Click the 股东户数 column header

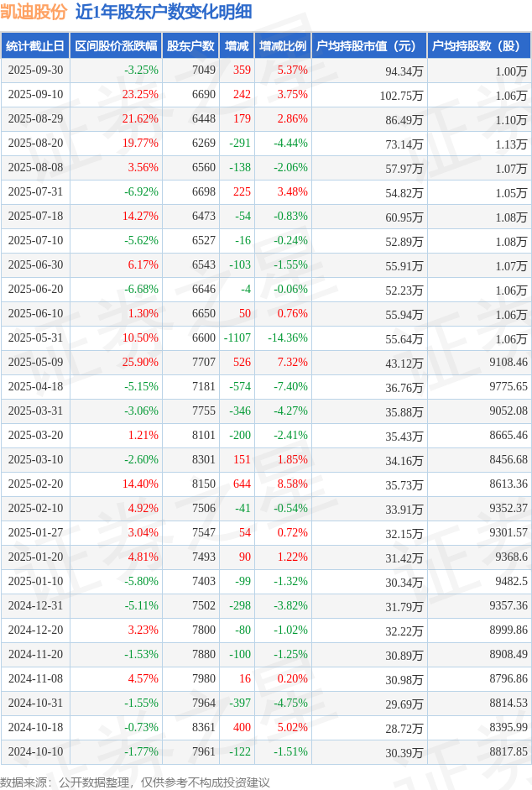pos(190,46)
